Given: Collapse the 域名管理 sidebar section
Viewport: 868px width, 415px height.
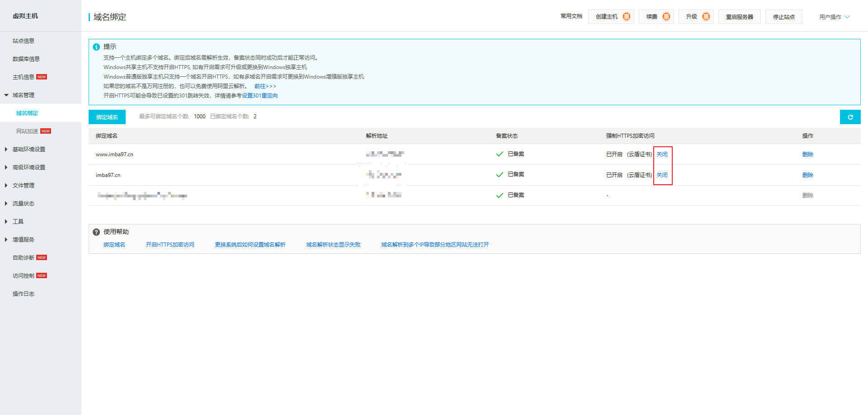Looking at the screenshot, I should pos(23,95).
